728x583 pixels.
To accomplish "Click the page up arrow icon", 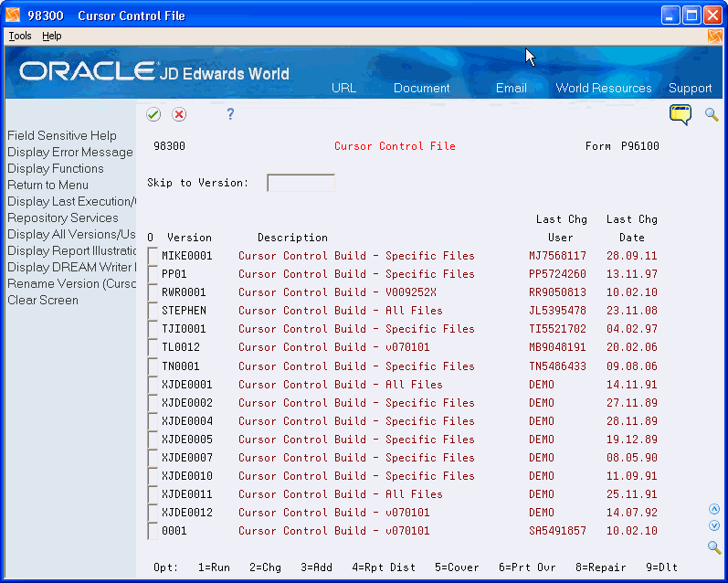I will pyautogui.click(x=714, y=509).
